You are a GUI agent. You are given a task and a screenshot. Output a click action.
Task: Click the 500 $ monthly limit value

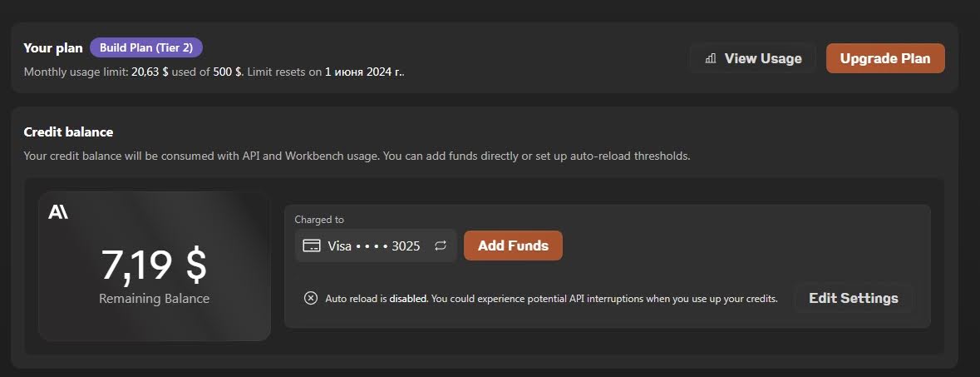[x=228, y=72]
